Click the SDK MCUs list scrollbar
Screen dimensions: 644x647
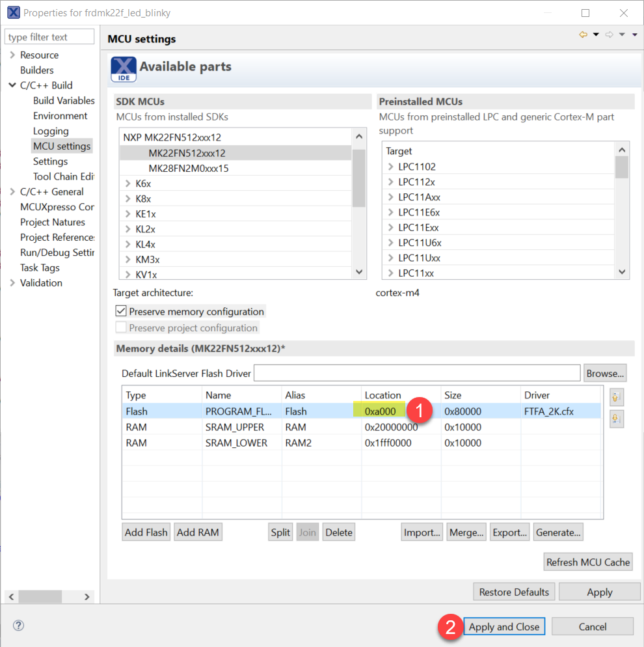[358, 178]
